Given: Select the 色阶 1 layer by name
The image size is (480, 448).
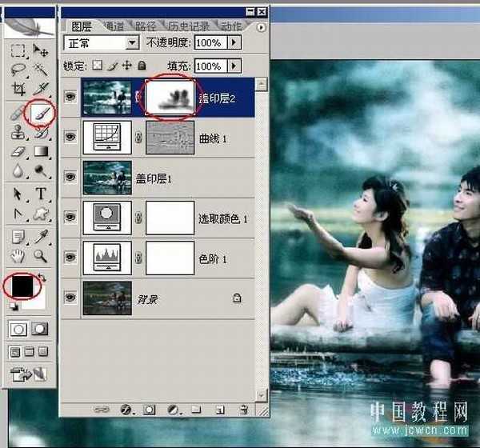Looking at the screenshot, I should coord(213,259).
